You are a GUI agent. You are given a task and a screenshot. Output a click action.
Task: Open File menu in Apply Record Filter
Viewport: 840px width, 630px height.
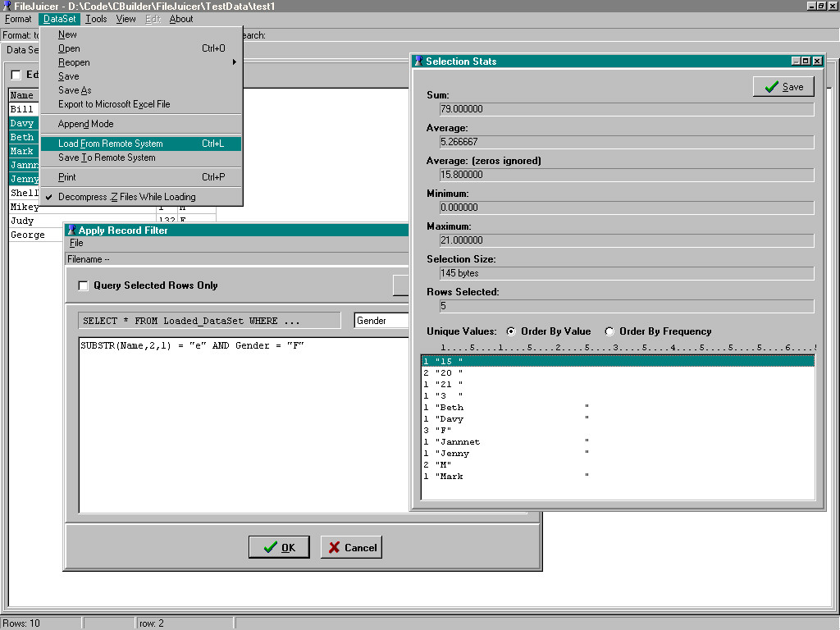(76, 243)
